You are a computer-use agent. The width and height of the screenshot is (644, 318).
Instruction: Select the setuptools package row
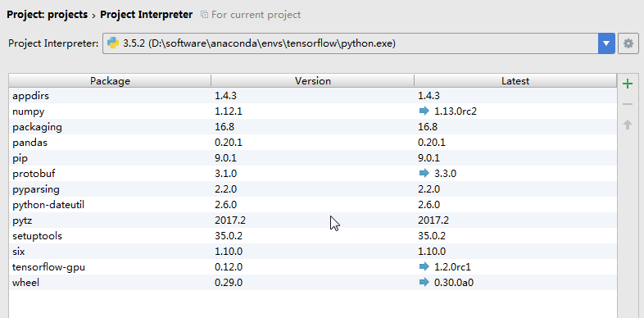point(312,236)
